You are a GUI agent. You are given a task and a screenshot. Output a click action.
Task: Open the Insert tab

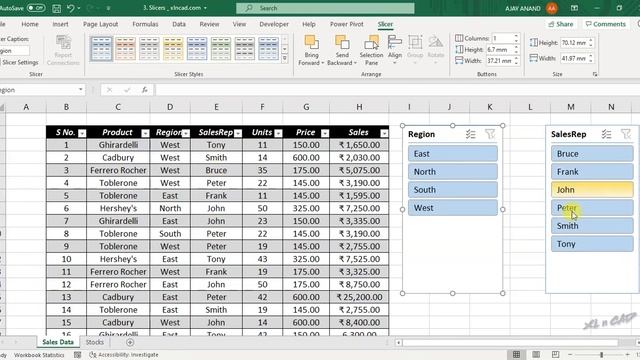(60, 24)
